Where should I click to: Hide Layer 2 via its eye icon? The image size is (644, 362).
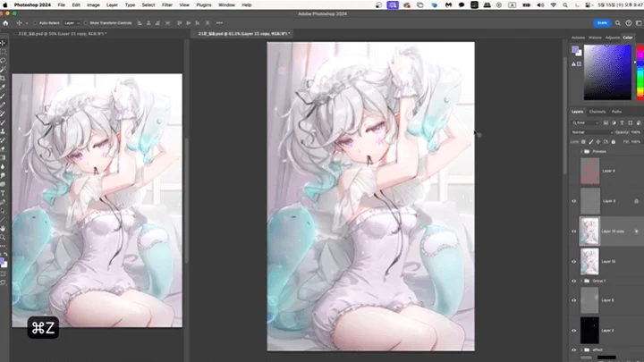(x=573, y=331)
